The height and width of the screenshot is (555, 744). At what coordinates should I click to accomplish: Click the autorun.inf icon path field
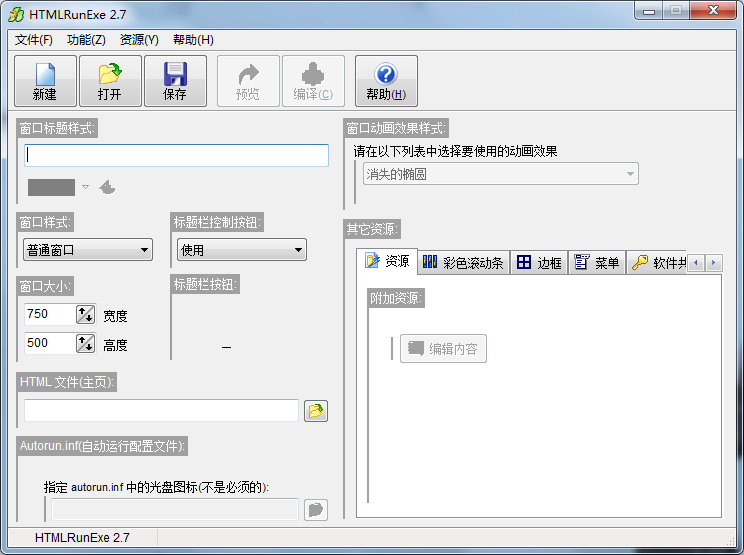click(175, 509)
